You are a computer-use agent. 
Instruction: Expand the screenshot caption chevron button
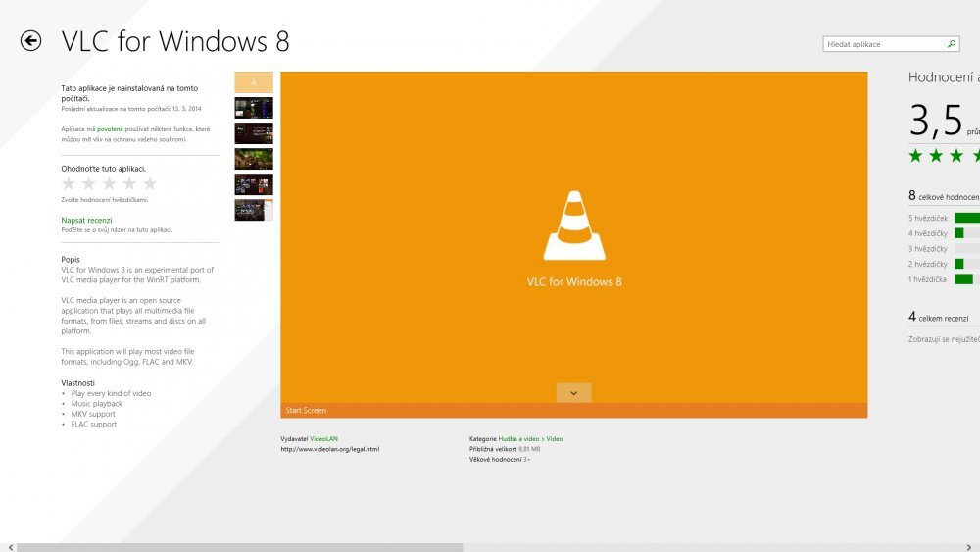point(573,392)
